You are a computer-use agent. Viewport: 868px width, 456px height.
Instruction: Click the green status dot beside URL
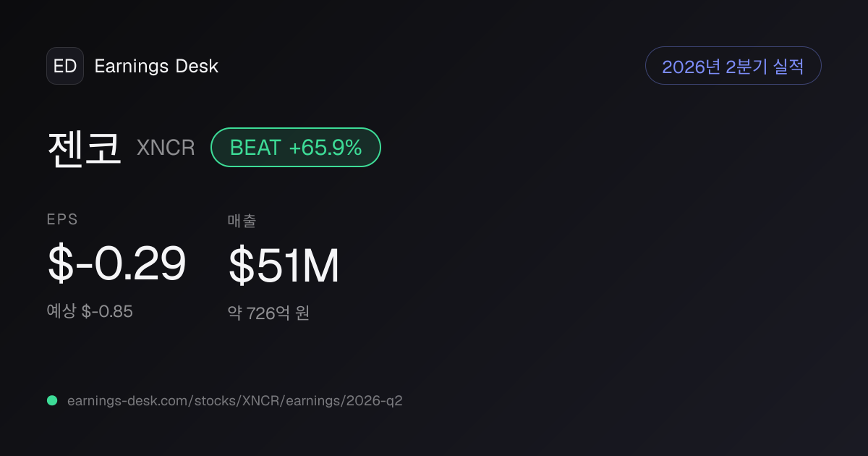pos(52,400)
